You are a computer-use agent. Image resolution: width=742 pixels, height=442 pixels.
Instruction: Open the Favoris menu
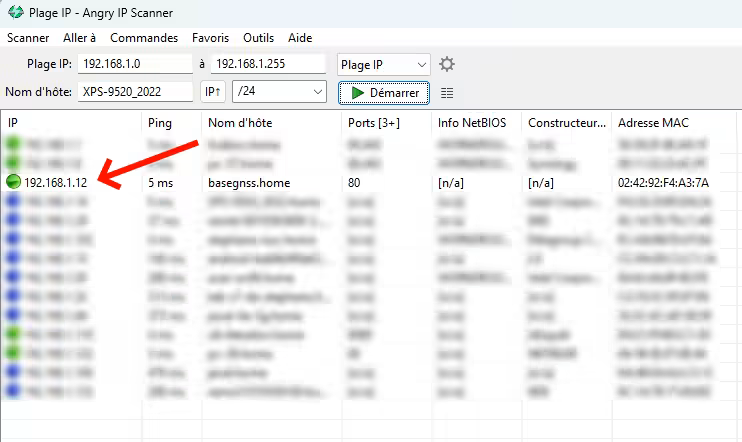(210, 38)
